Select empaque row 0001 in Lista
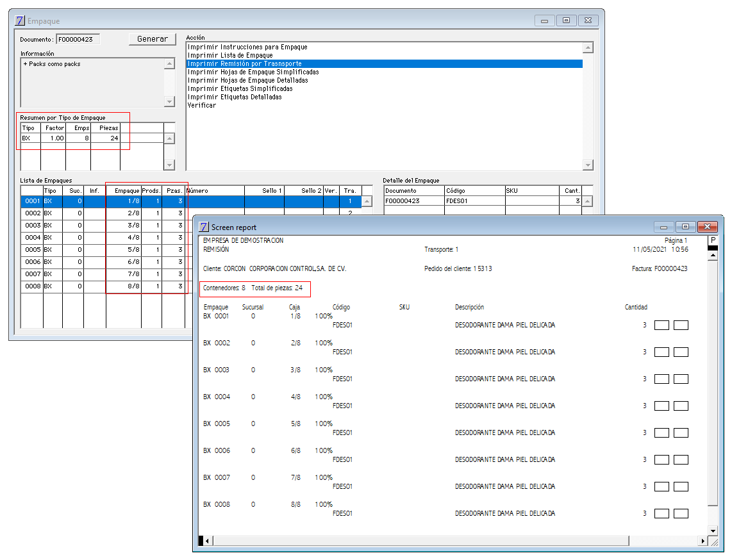 (x=192, y=201)
